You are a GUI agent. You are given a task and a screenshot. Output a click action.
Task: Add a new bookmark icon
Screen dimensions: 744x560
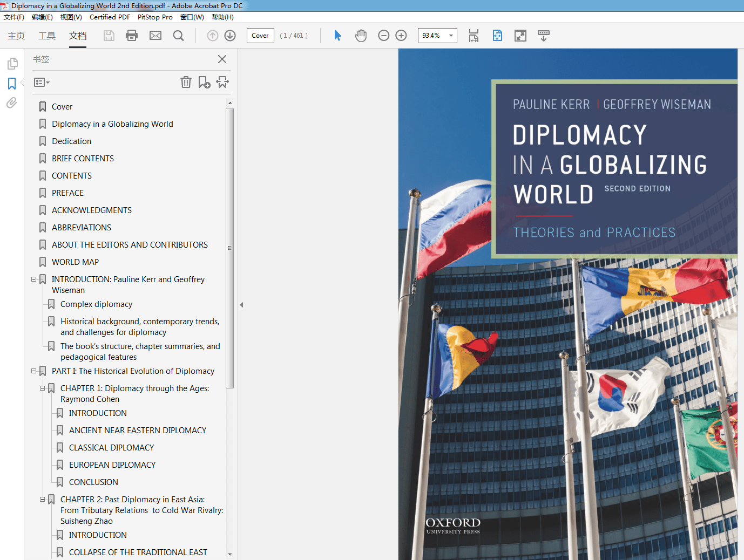204,82
